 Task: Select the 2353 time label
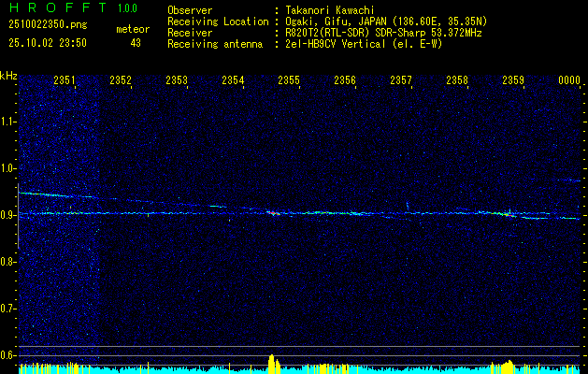click(x=177, y=81)
